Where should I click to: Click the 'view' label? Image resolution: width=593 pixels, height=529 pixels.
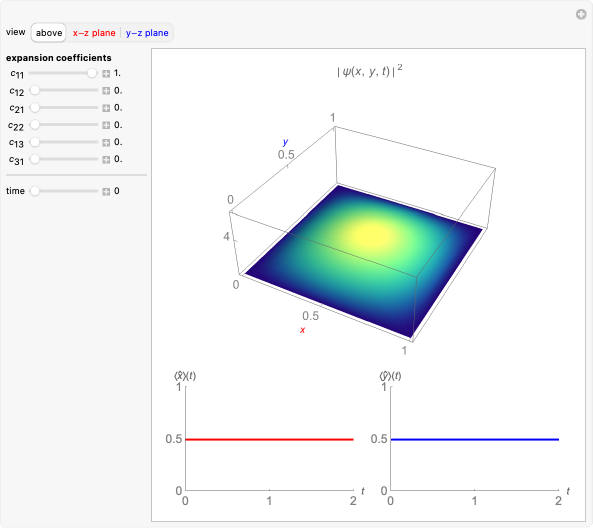[16, 32]
